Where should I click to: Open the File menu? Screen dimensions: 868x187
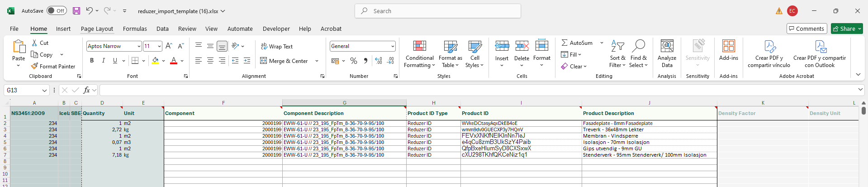(x=14, y=29)
